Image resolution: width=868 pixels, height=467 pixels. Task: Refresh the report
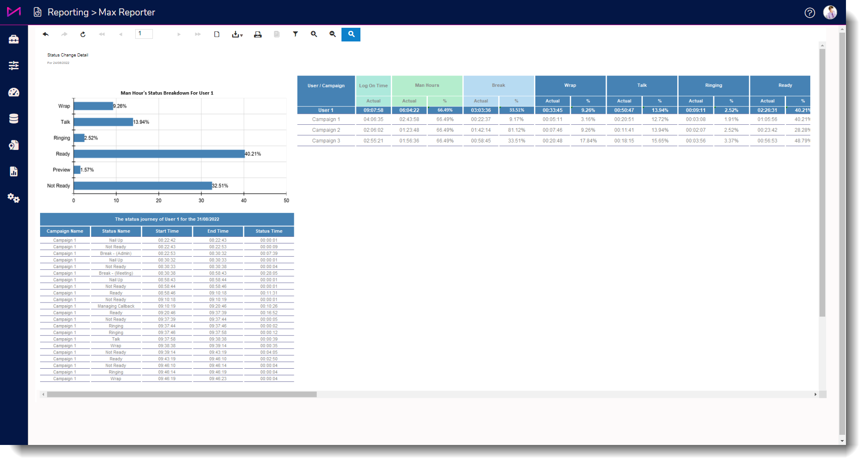83,34
